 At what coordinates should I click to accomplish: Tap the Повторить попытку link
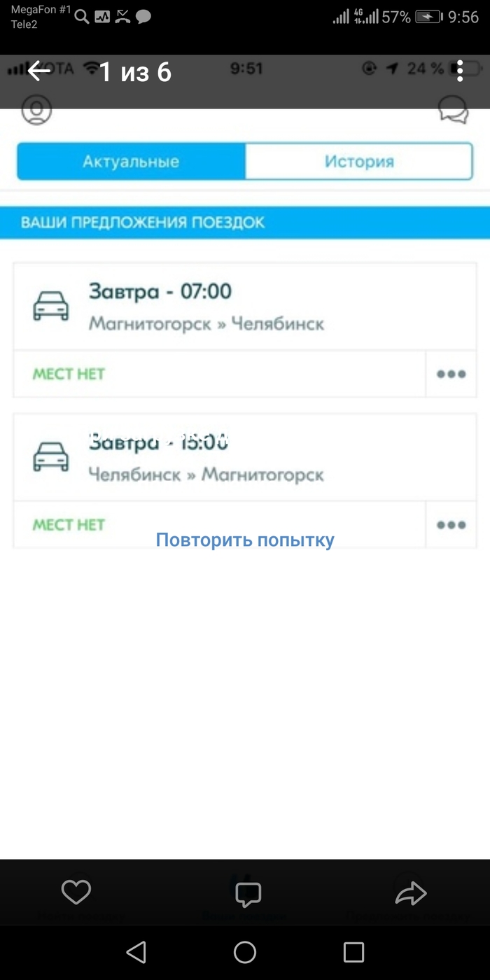click(245, 540)
